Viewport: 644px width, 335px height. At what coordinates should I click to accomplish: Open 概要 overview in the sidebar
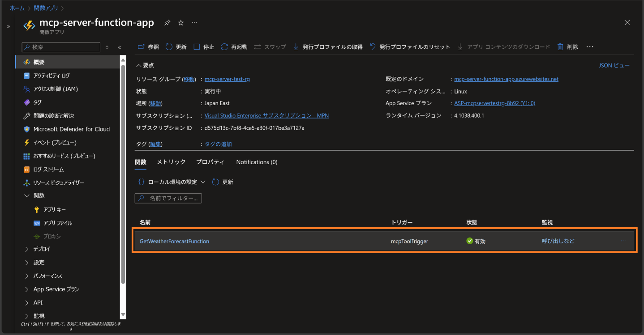(x=68, y=62)
